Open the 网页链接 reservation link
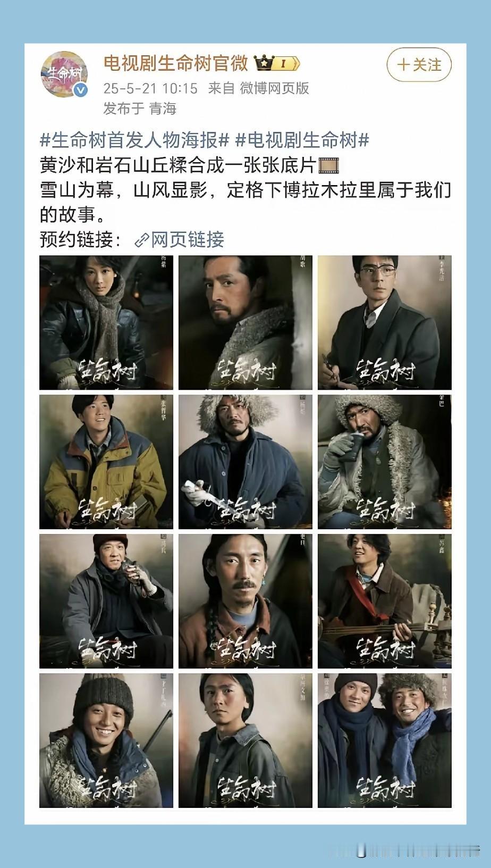 [x=187, y=240]
